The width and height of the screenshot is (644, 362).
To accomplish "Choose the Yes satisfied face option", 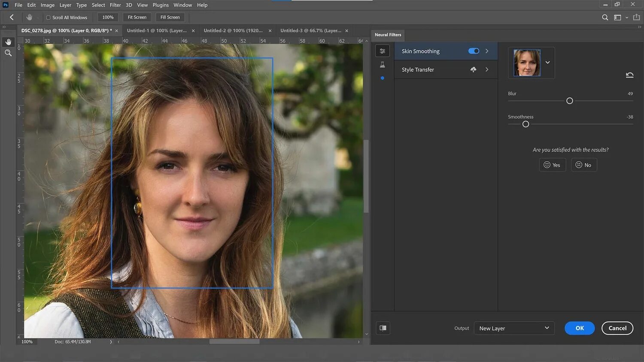I will 552,165.
